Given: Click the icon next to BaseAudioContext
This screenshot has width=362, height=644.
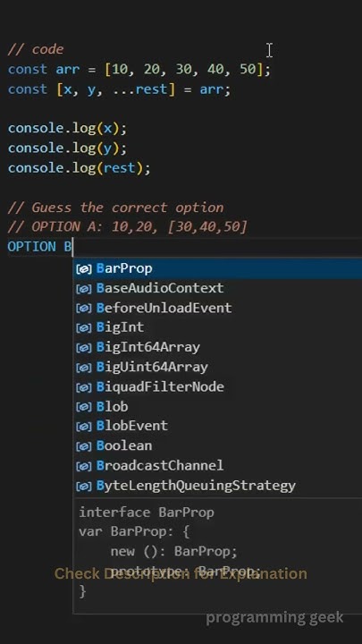Looking at the screenshot, I should tap(84, 289).
